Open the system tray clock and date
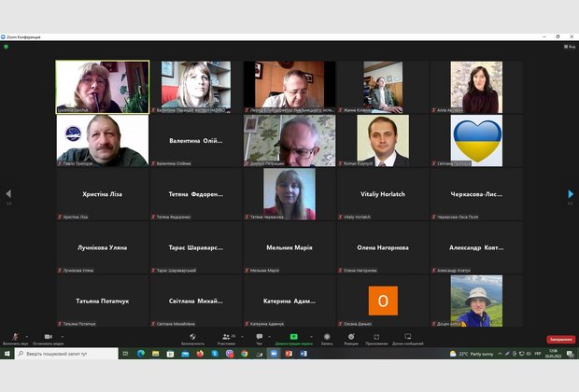 553,354
